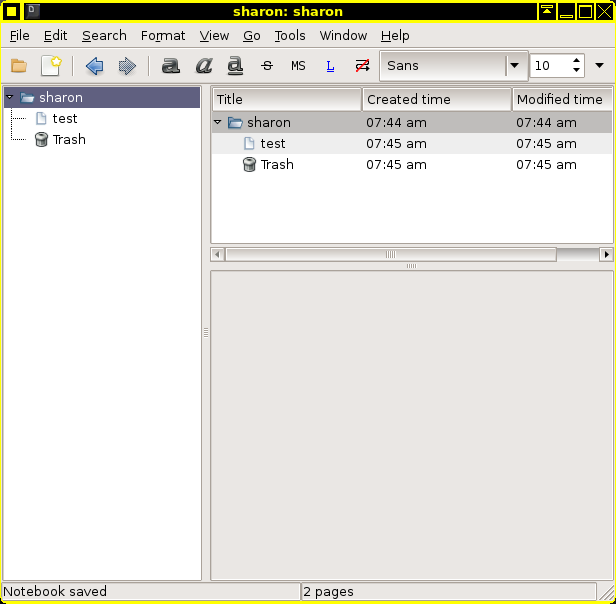This screenshot has height=604, width=616.
Task: Open the Format menu
Action: point(163,36)
